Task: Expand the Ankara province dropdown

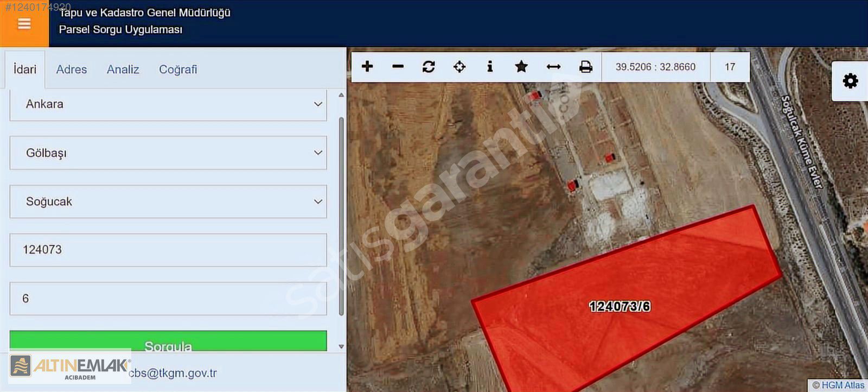Action: click(x=168, y=104)
